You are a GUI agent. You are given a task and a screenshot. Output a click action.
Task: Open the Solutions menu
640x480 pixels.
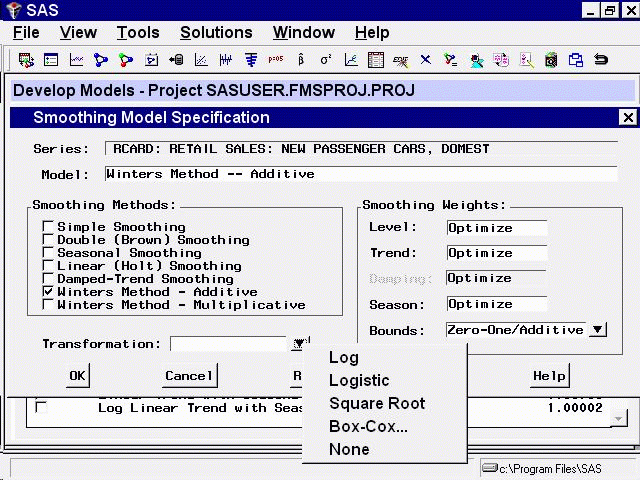(x=216, y=33)
